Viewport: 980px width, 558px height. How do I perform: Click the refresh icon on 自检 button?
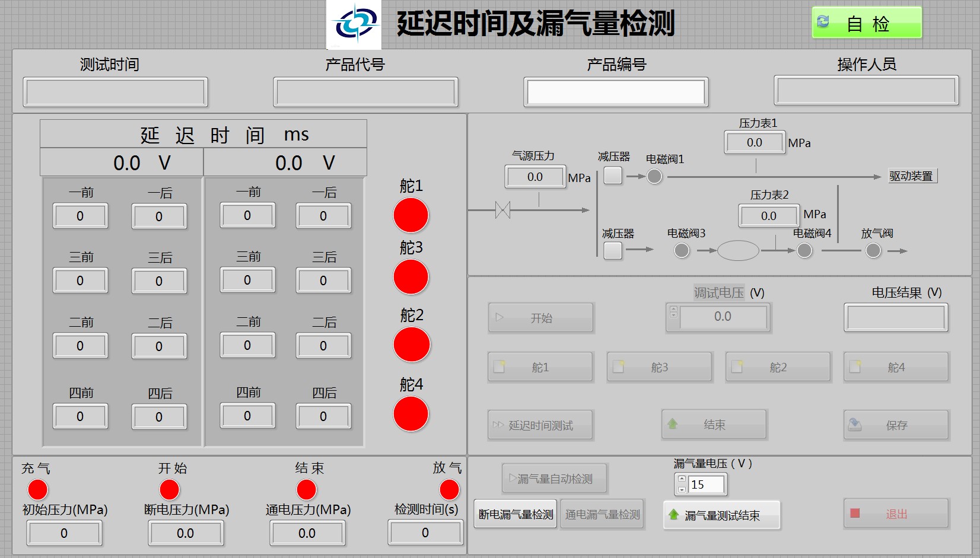(x=823, y=21)
